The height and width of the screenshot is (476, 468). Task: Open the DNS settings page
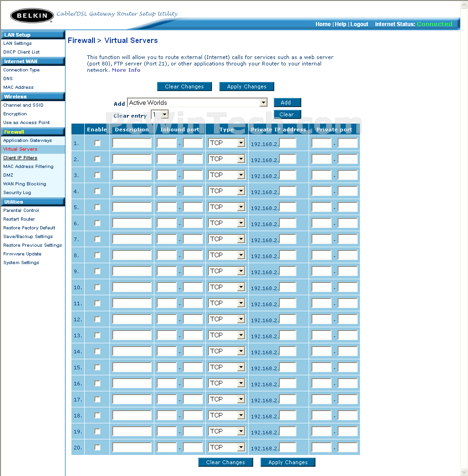click(8, 79)
